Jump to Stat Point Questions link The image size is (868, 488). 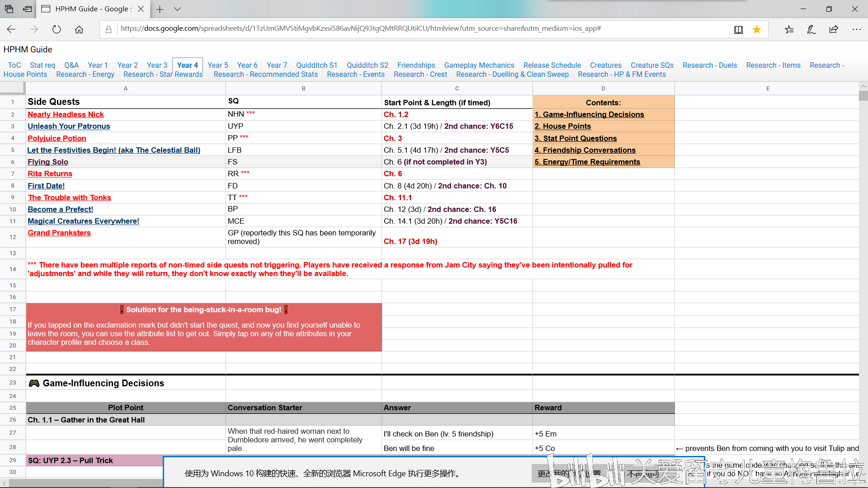coord(576,138)
